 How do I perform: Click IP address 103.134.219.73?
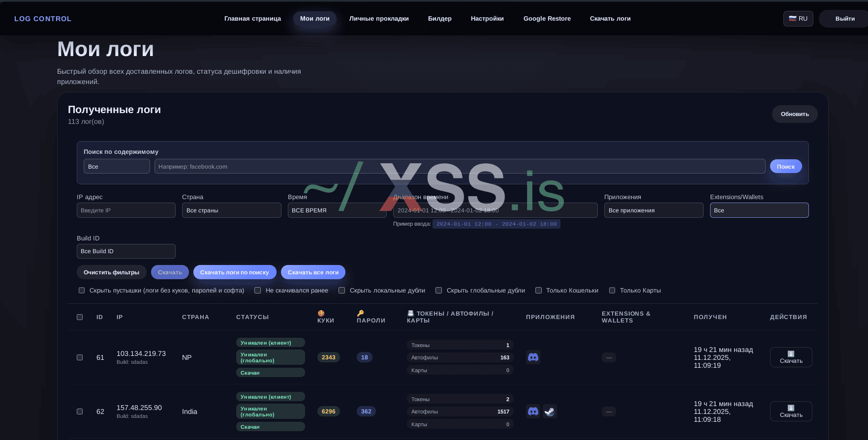click(141, 353)
